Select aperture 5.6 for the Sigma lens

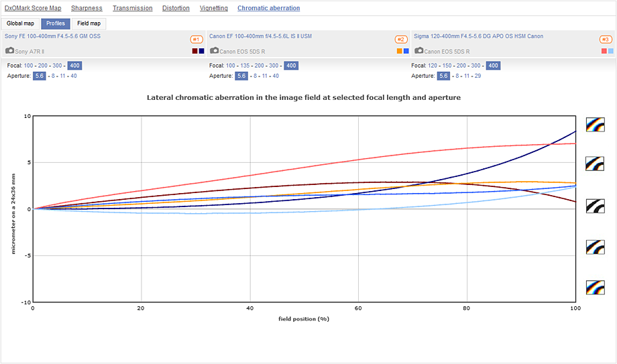(443, 76)
